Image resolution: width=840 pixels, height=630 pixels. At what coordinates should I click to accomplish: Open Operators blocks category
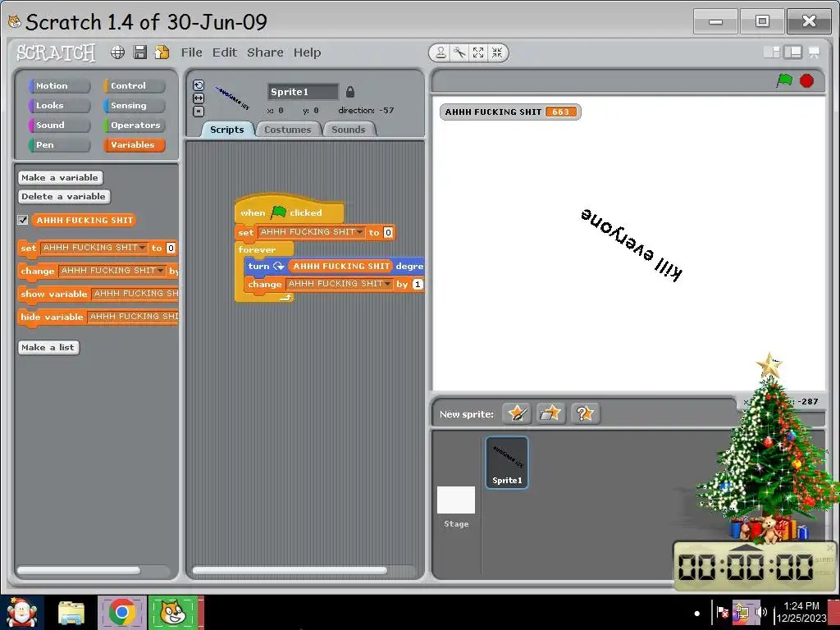coord(134,126)
